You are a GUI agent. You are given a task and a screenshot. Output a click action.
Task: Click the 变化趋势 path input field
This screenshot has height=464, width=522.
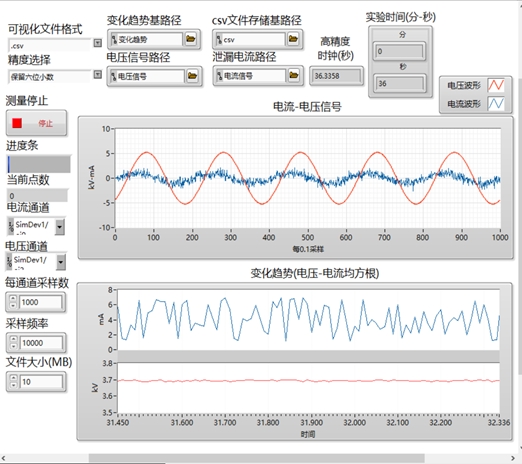click(150, 39)
